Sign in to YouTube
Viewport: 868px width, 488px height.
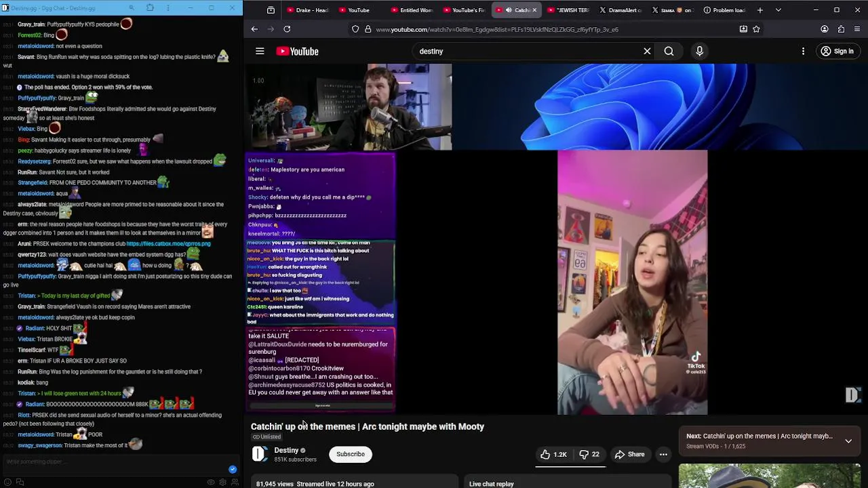coord(837,52)
